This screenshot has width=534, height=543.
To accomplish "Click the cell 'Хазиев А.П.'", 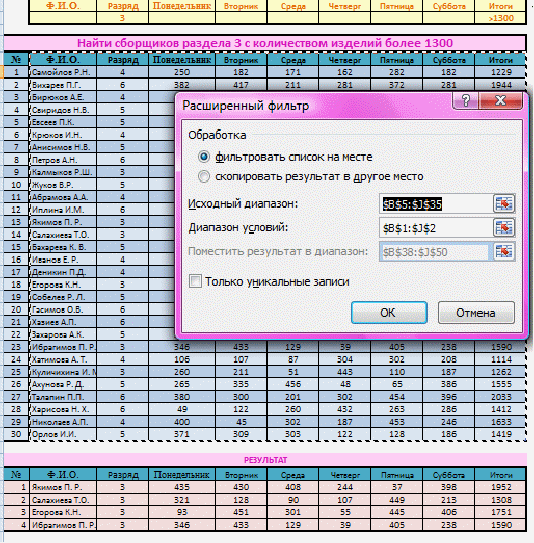I will (x=63, y=322).
